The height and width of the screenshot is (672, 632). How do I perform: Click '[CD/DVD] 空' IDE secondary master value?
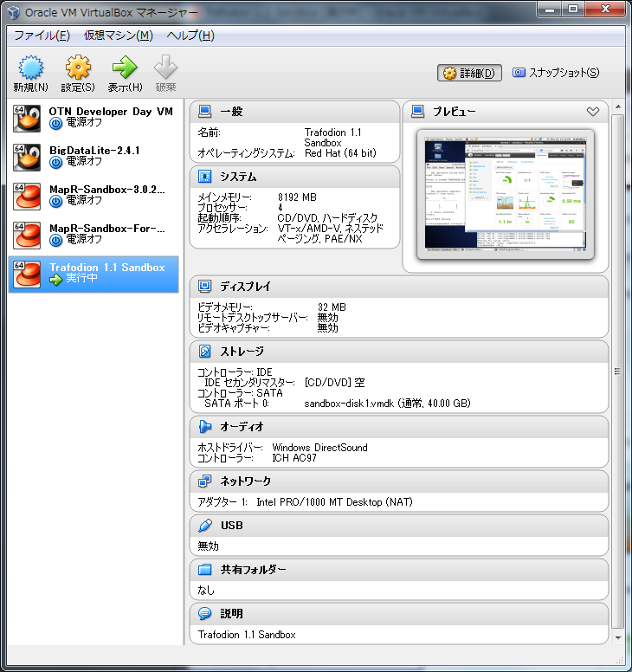pyautogui.click(x=334, y=382)
